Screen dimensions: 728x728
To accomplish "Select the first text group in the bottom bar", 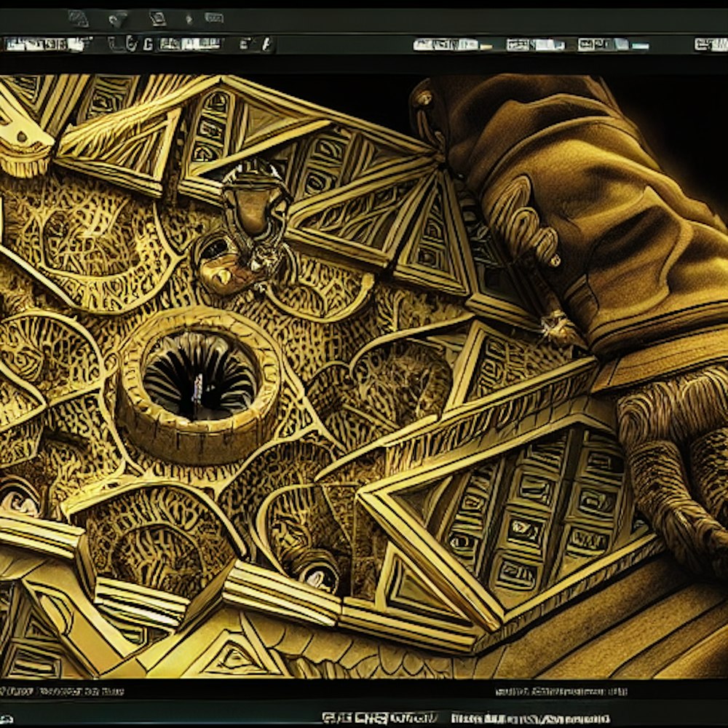I will (379, 718).
